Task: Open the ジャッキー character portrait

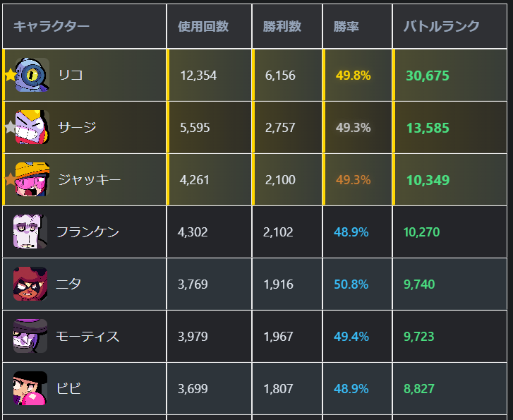Action: point(32,179)
